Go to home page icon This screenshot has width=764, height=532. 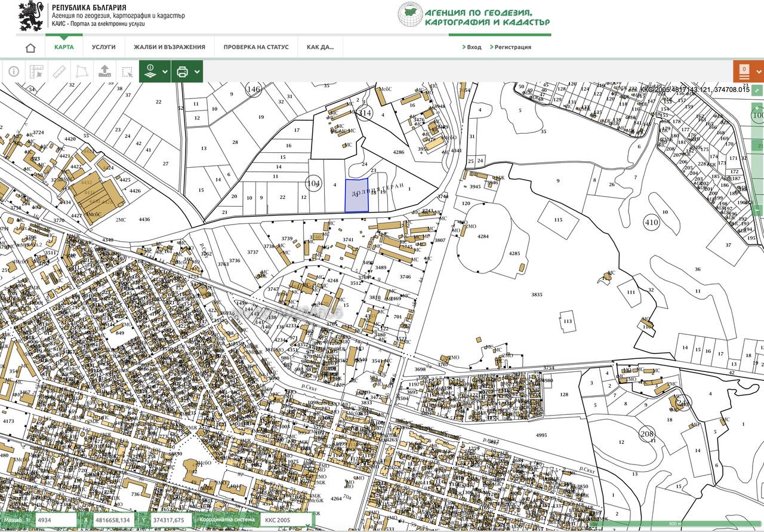tap(30, 48)
